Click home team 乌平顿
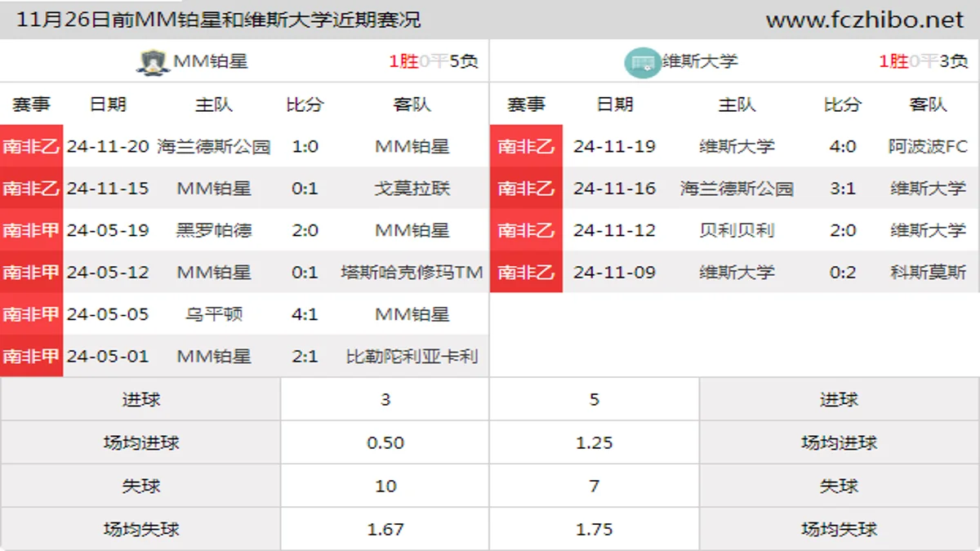Viewport: 980px width, 551px height. [214, 314]
